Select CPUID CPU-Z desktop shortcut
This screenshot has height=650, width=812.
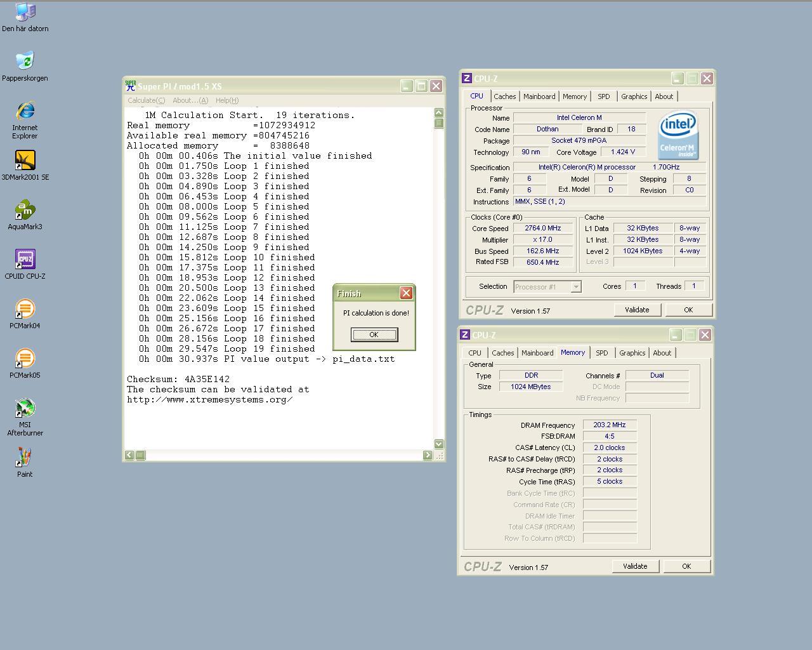point(25,264)
